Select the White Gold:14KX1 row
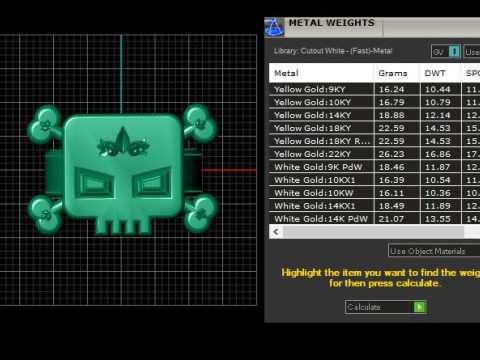The image size is (480, 360). point(374,206)
